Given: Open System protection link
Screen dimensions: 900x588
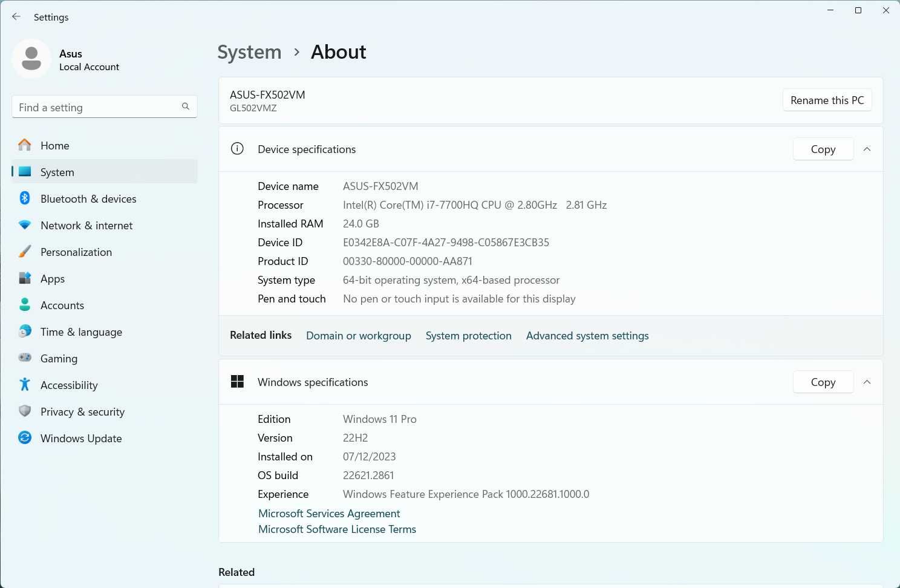Looking at the screenshot, I should [468, 335].
